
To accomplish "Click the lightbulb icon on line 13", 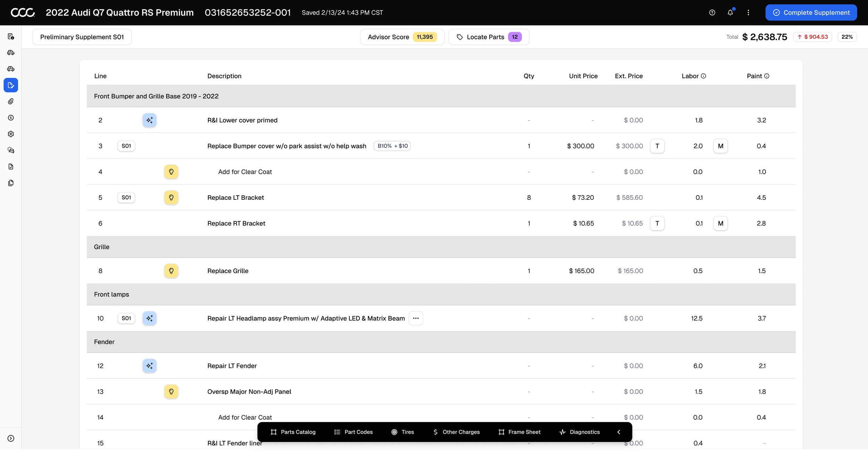I will [171, 392].
